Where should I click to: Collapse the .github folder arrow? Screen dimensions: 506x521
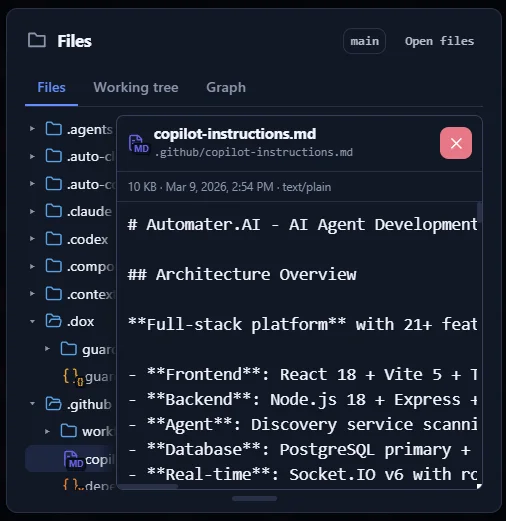click(x=32, y=404)
